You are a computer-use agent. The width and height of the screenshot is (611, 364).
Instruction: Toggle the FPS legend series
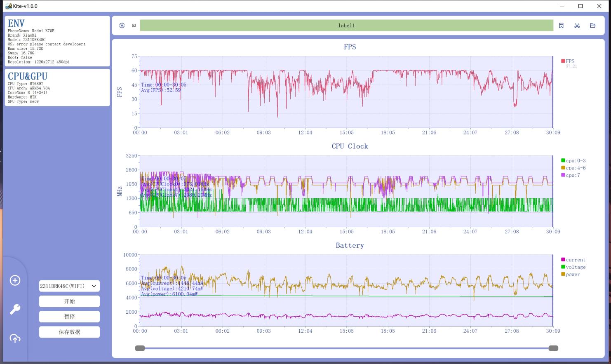coord(568,61)
